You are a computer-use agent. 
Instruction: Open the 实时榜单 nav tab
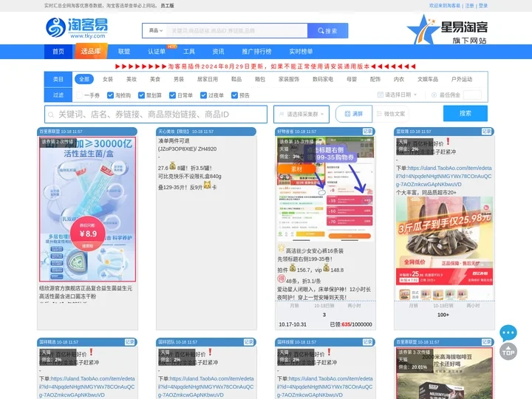coord(301,52)
